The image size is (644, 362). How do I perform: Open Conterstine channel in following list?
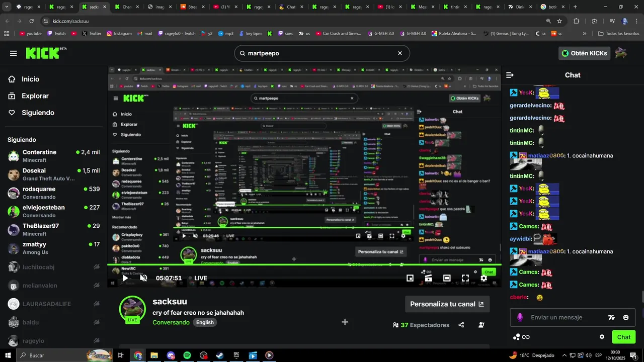53,156
